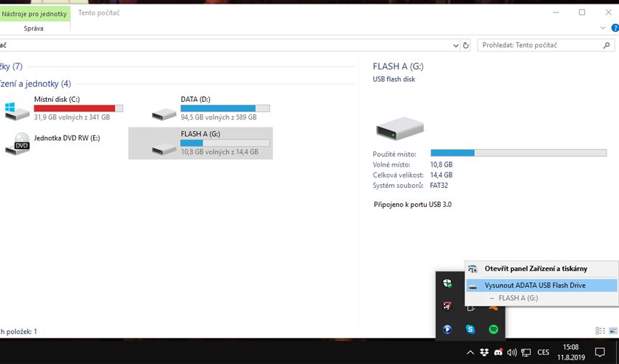Open Skype from the tray overflow
Screen dimensions: 619x364
[x=470, y=329]
